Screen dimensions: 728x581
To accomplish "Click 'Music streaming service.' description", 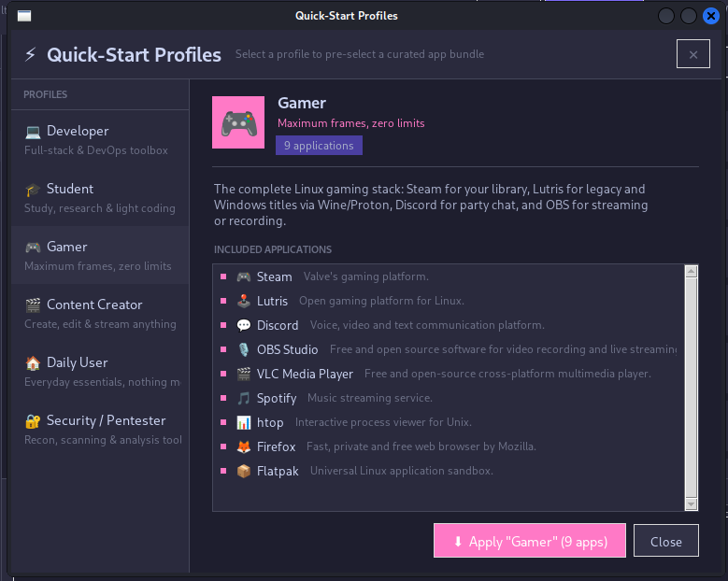I will coord(370,398).
